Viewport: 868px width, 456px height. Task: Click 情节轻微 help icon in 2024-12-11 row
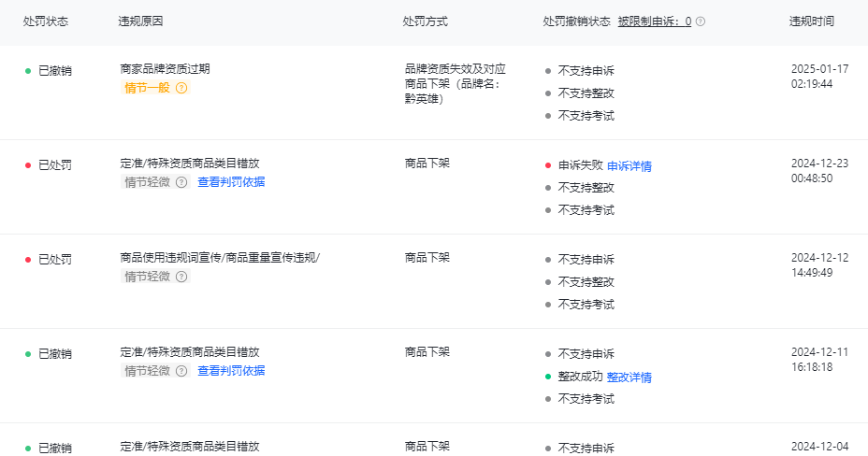181,371
